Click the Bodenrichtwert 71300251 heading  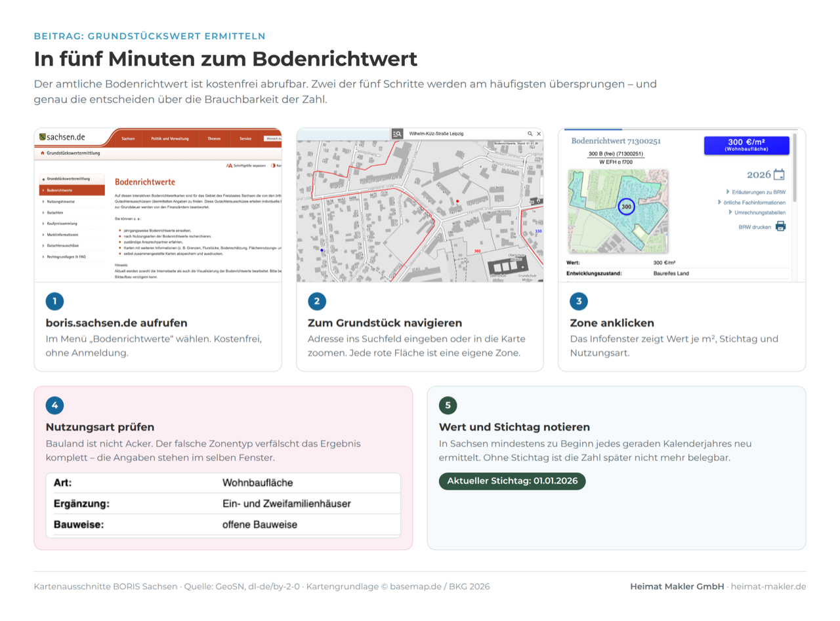click(x=616, y=141)
